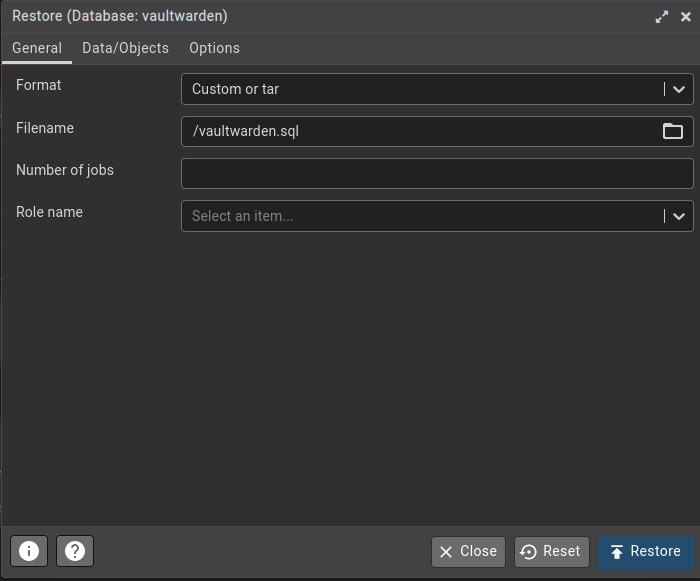Switch to the General tab
Screen dimensions: 700x581
pos(37,48)
